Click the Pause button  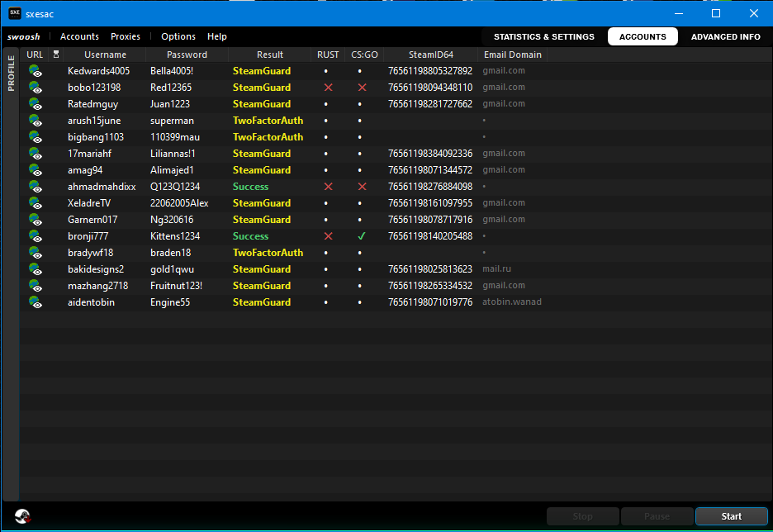click(657, 516)
